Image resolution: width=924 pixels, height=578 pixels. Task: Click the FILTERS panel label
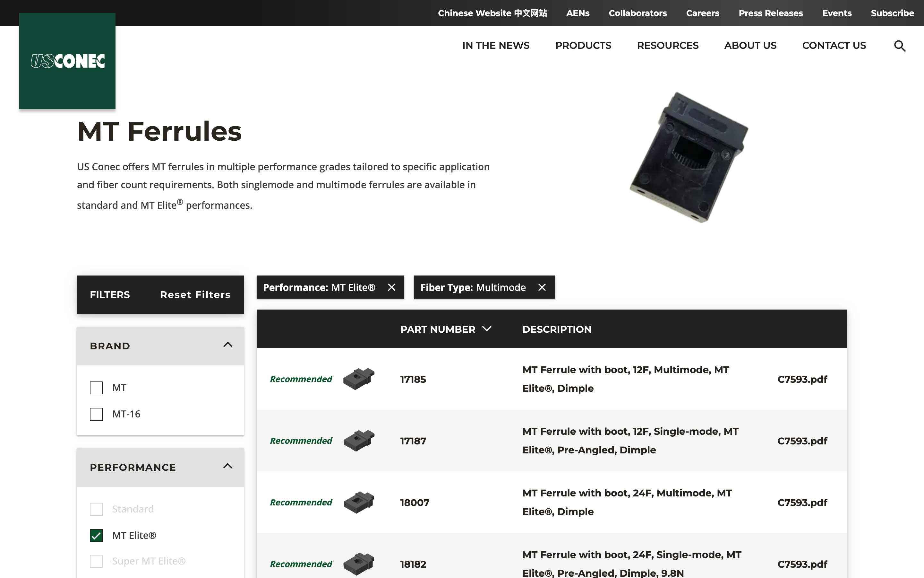(110, 295)
